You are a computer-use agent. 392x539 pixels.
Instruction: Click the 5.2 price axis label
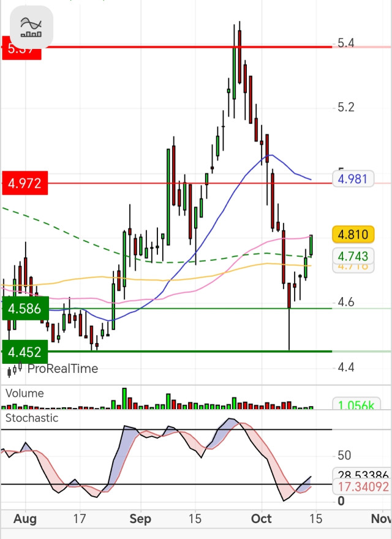click(x=346, y=108)
